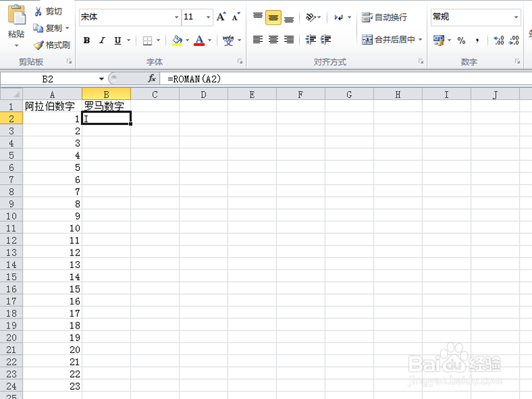The height and width of the screenshot is (399, 532).
Task: Expand copy options arrow
Action: pyautogui.click(x=67, y=28)
